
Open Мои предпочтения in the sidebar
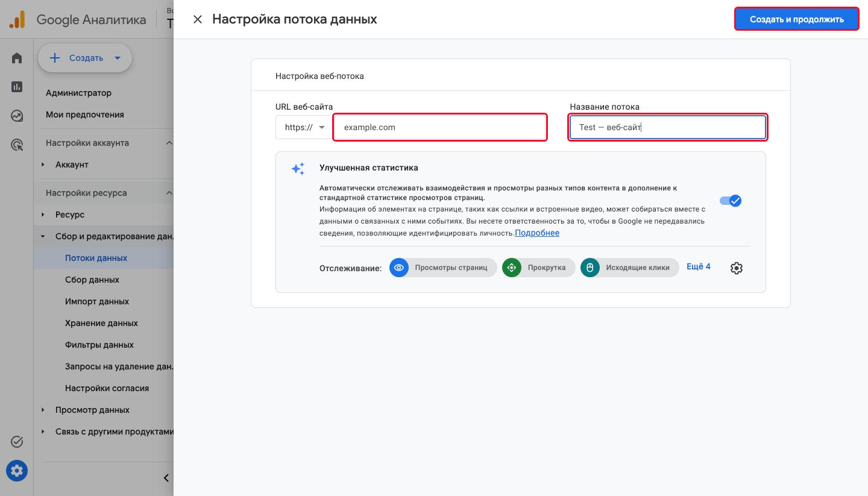coord(85,115)
